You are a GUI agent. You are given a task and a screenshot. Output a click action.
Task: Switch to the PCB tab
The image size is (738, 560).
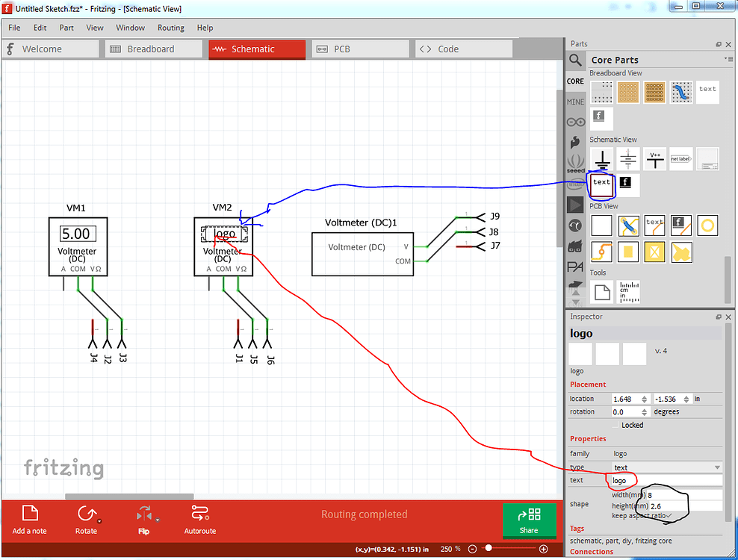[361, 49]
